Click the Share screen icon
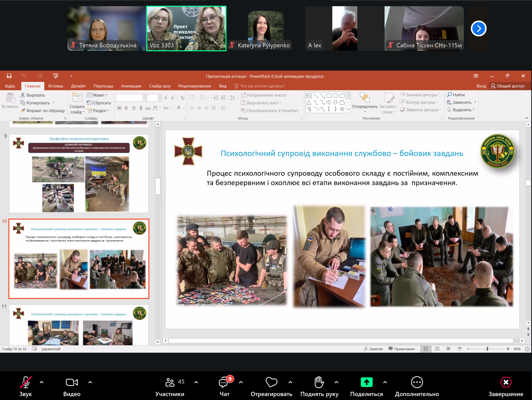Screen dimensions: 532x400 (366, 382)
